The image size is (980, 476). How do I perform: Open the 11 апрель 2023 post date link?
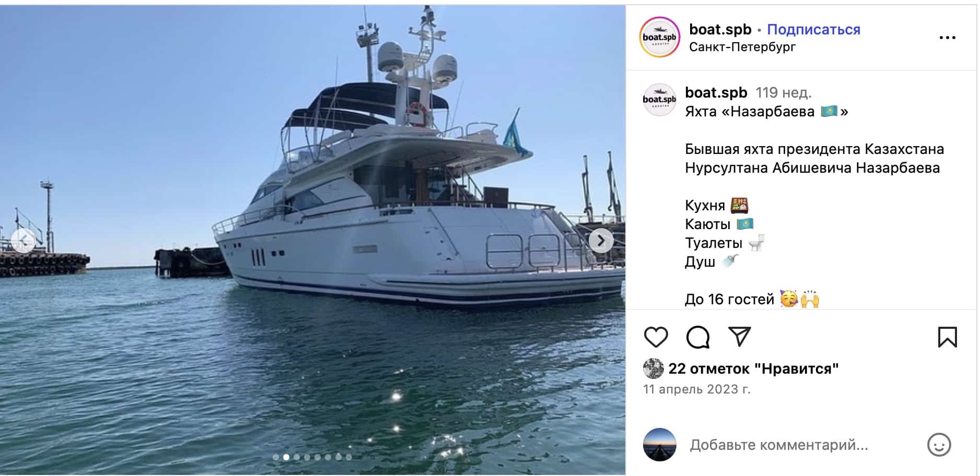696,389
